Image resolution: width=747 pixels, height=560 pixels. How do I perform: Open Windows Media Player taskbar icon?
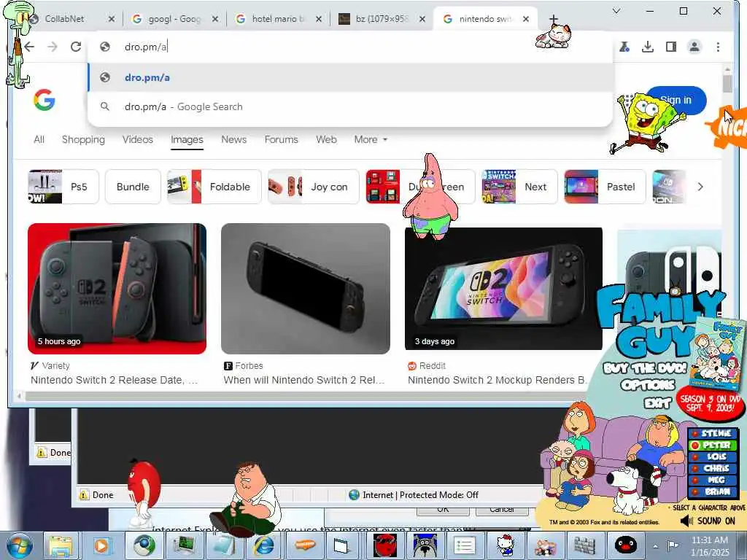(x=101, y=545)
